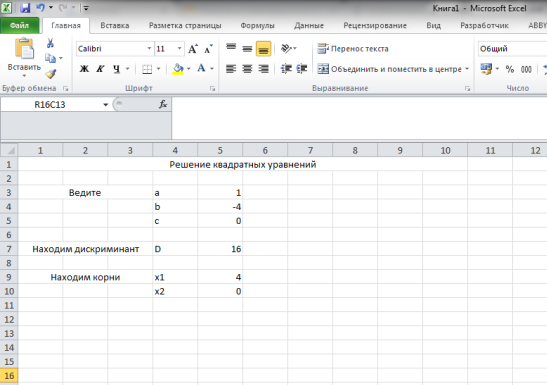Click the Undo arrow icon
Viewport: 547px width, 385px height.
pyautogui.click(x=40, y=7)
